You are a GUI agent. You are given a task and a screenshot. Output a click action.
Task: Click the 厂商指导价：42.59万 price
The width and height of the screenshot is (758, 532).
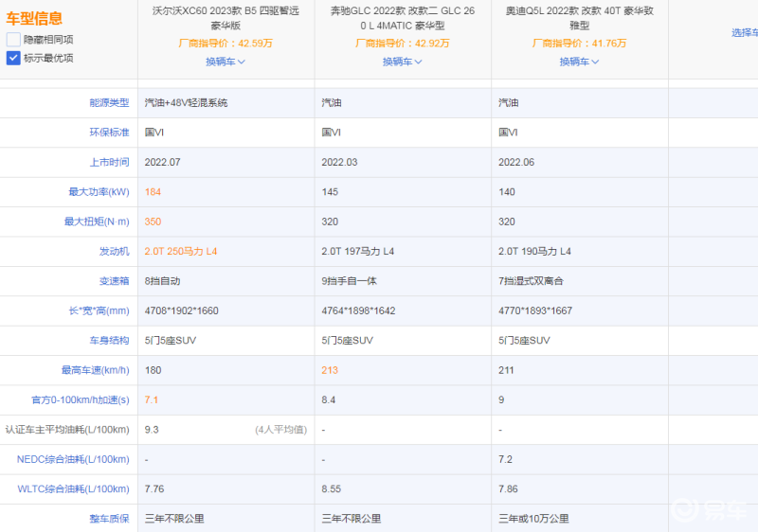point(226,44)
